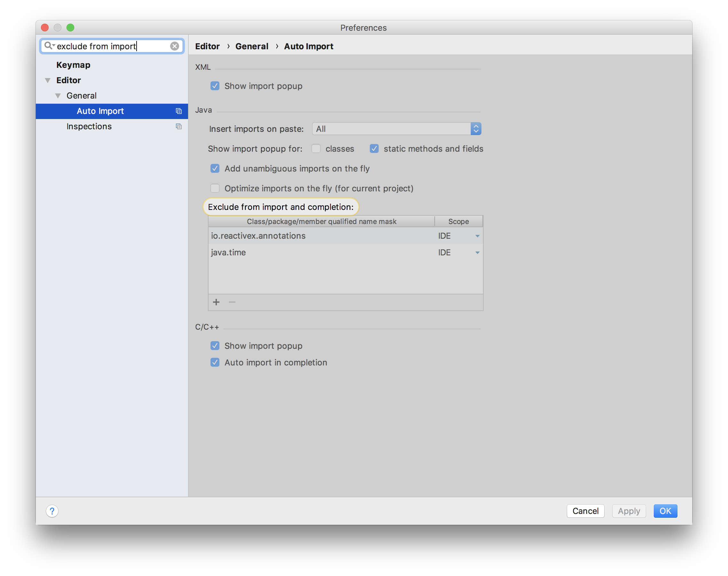Toggle XML Show import popup checkbox
Screen dimensions: 728x576
coord(215,86)
